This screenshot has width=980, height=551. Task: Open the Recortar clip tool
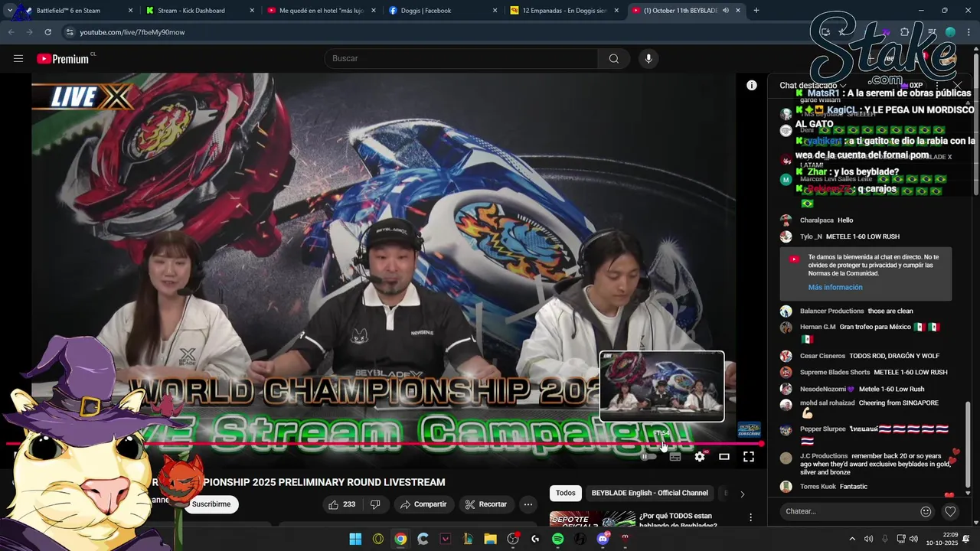tap(485, 504)
